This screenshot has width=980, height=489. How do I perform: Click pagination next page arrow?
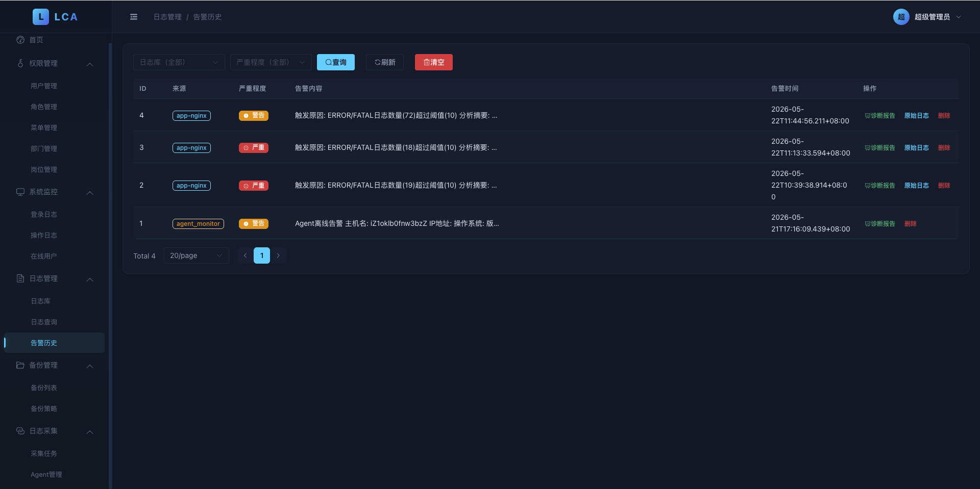coord(278,255)
